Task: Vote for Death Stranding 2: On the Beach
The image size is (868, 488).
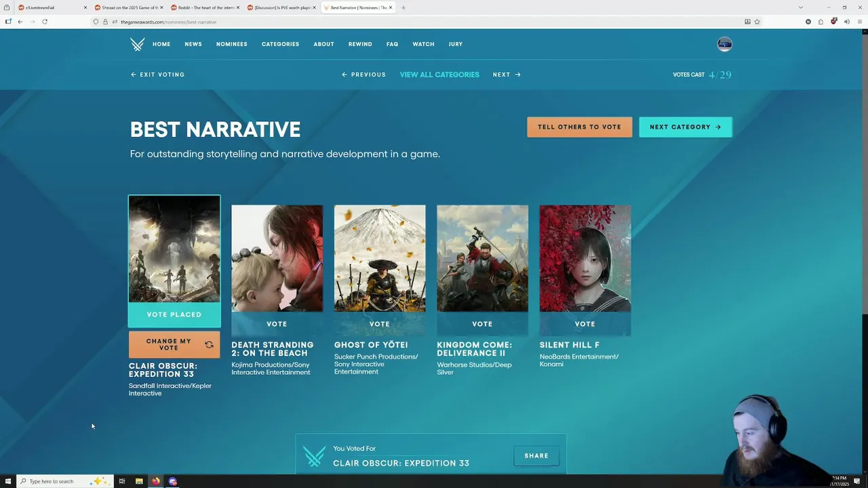Action: tap(277, 324)
